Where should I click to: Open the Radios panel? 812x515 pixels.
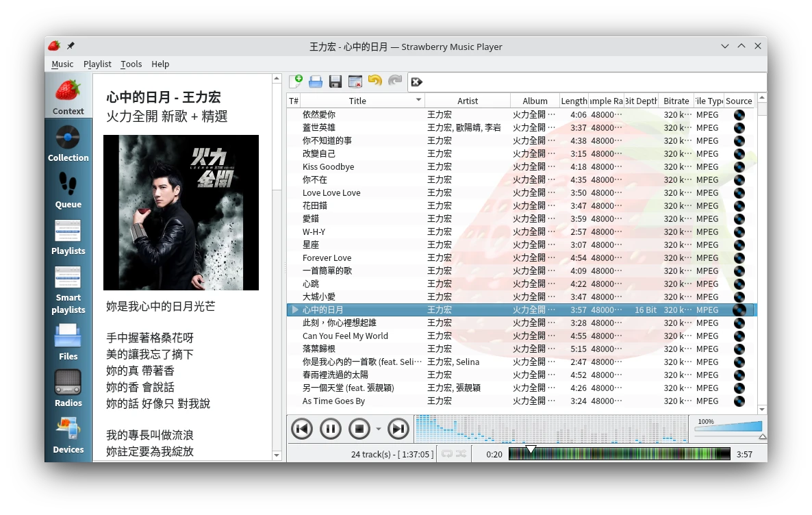(x=68, y=388)
